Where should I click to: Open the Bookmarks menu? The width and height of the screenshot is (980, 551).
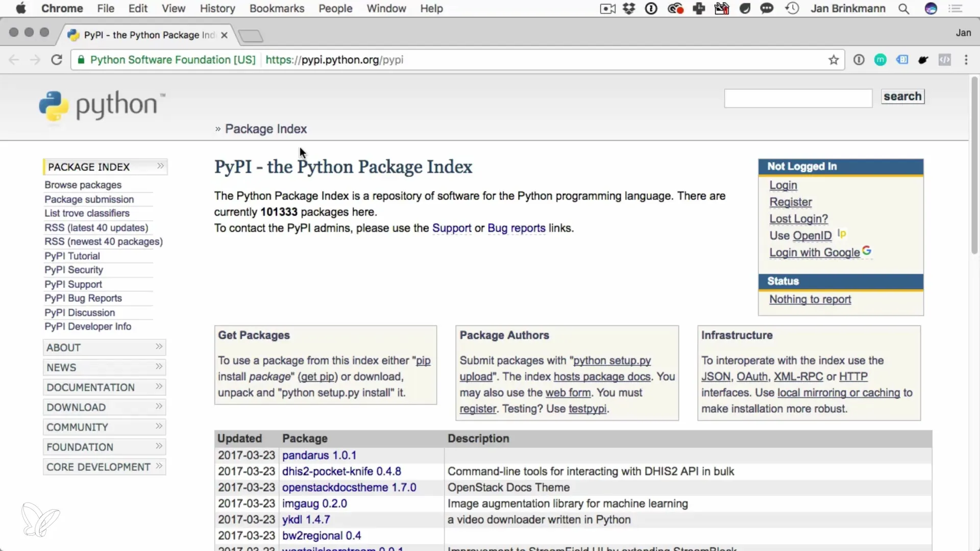coord(277,9)
